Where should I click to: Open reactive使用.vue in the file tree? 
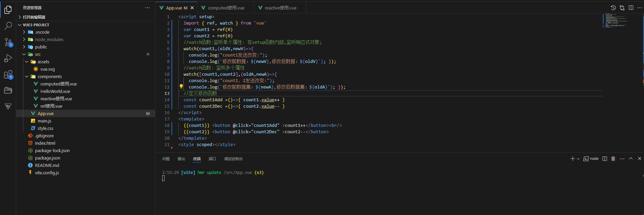pyautogui.click(x=86, y=99)
